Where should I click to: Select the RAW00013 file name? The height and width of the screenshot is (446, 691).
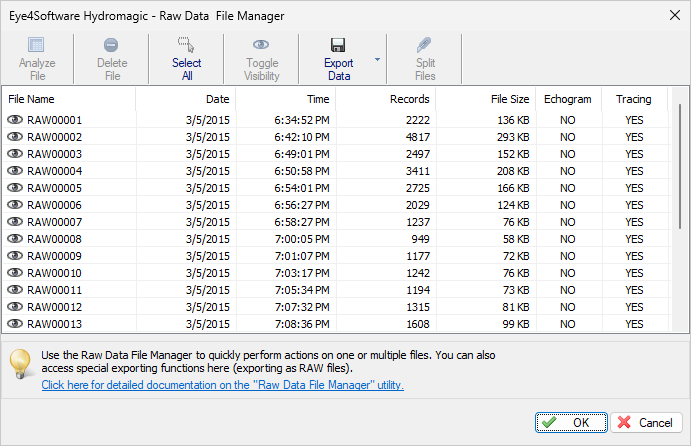(x=55, y=324)
